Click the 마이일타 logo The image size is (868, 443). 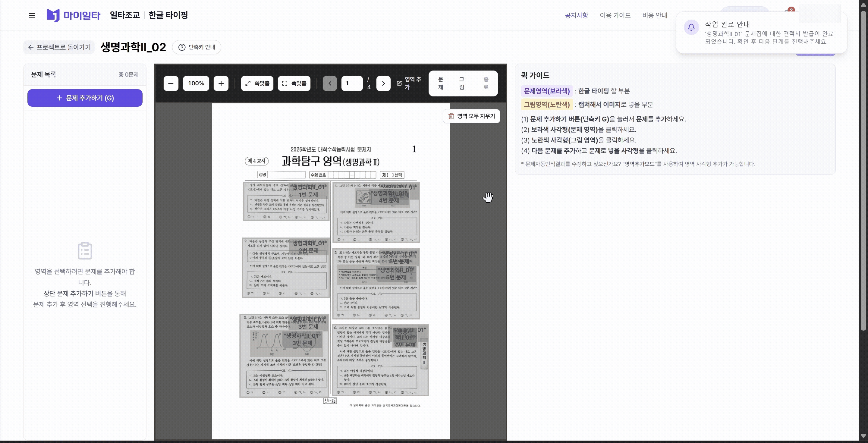[74, 15]
